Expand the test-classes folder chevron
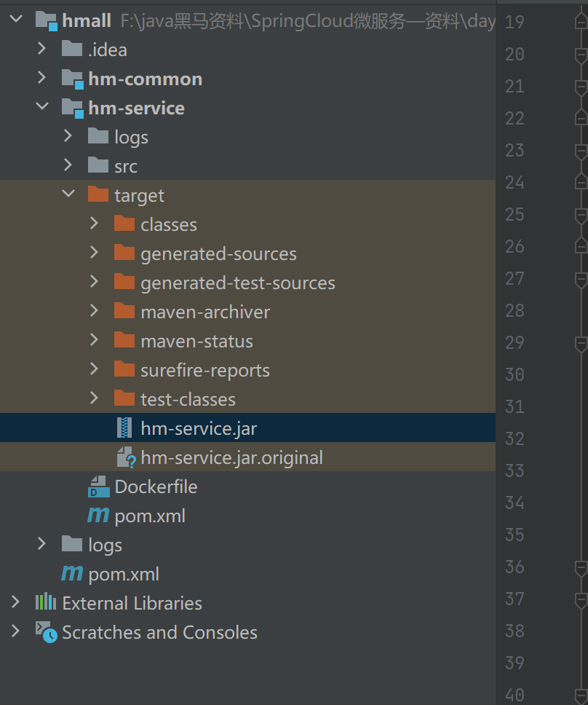 tap(94, 398)
